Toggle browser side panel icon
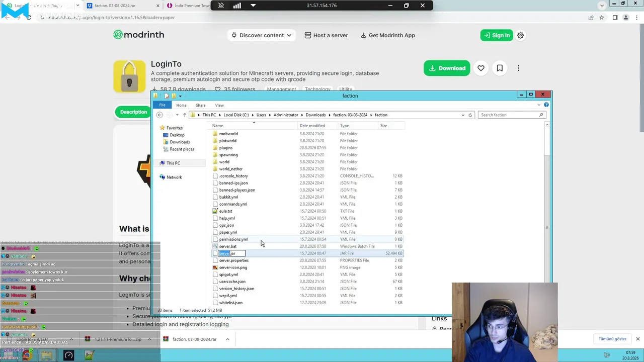 (x=615, y=18)
